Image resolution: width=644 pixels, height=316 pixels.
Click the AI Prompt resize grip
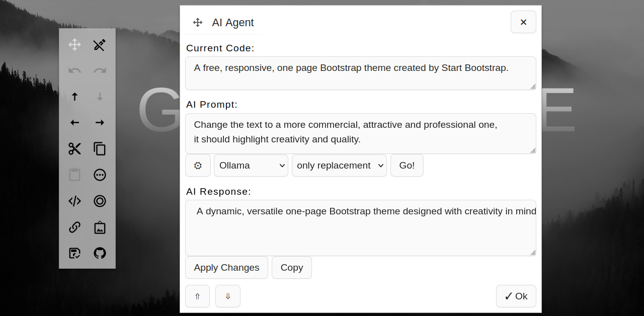tap(533, 150)
